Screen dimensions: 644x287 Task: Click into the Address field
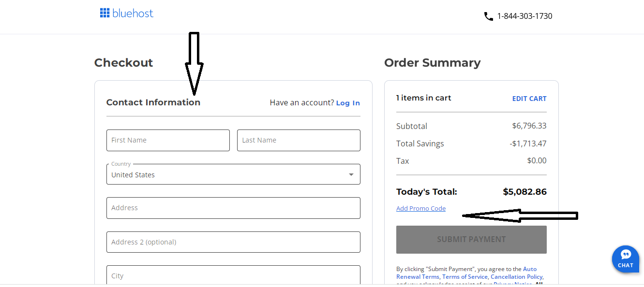(x=233, y=208)
